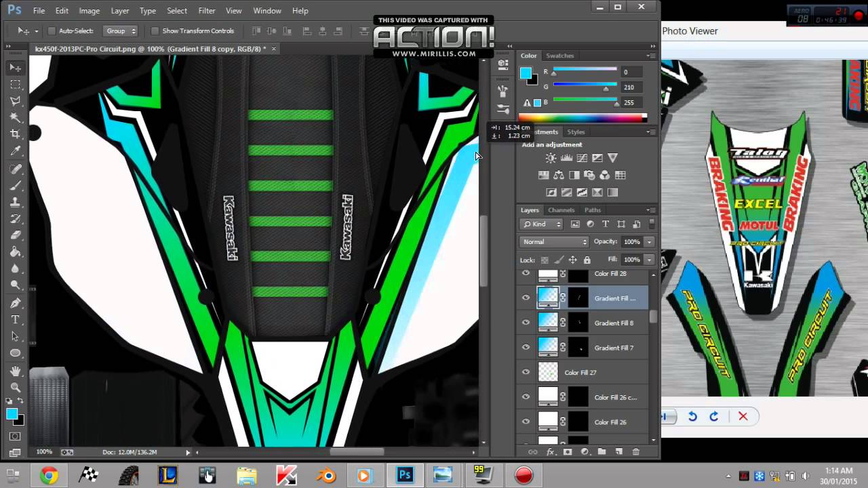This screenshot has width=868, height=488.
Task: Open the Filter menu
Action: pos(207,11)
